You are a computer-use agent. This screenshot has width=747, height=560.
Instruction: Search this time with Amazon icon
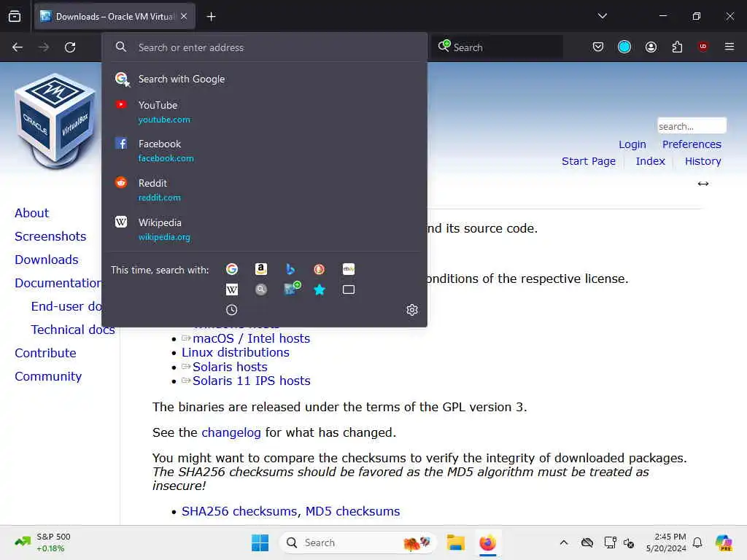coord(260,270)
